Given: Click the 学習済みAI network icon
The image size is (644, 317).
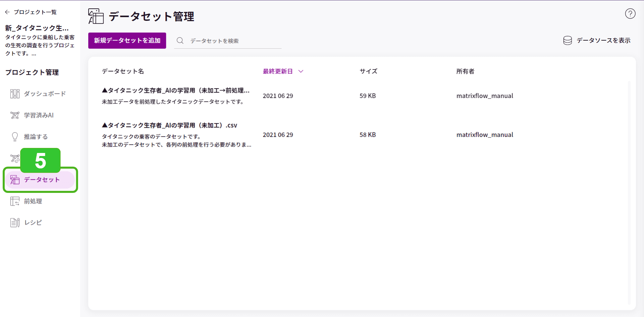Looking at the screenshot, I should pos(15,115).
